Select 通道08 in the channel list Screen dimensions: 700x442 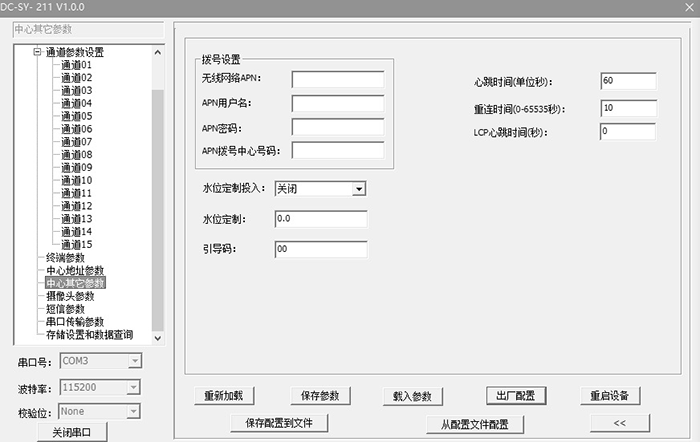click(76, 155)
